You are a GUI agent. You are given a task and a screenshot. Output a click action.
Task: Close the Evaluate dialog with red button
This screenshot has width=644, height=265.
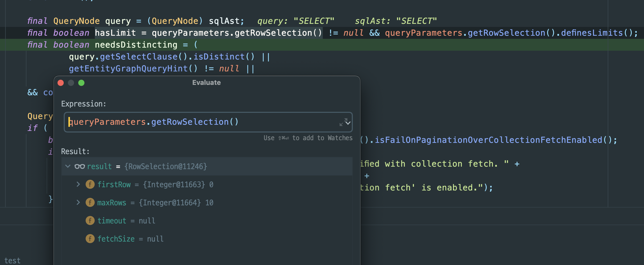click(61, 83)
